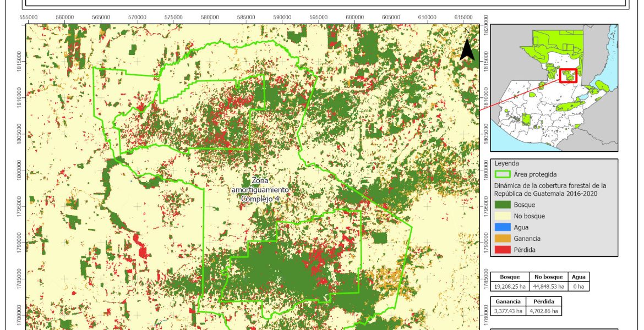Image resolution: width=644 pixels, height=330 pixels.
Task: Click the black north arrow symbol
Action: click(x=467, y=50)
